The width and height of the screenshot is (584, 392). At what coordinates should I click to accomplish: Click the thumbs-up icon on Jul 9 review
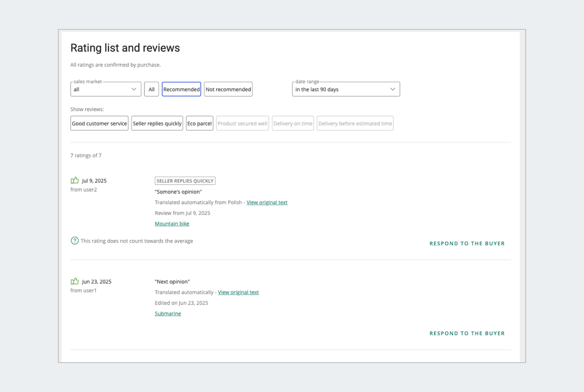[x=74, y=180]
